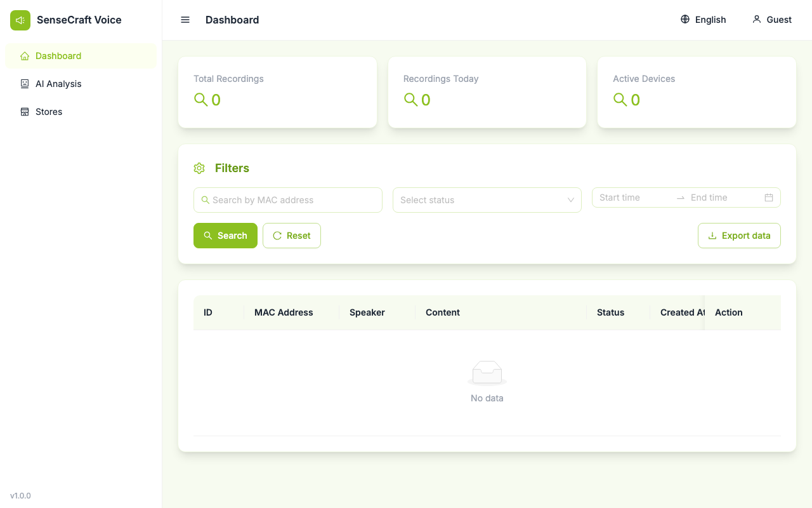812x508 pixels.
Task: Click the magnifier icon in Active Devices card
Action: tap(620, 100)
